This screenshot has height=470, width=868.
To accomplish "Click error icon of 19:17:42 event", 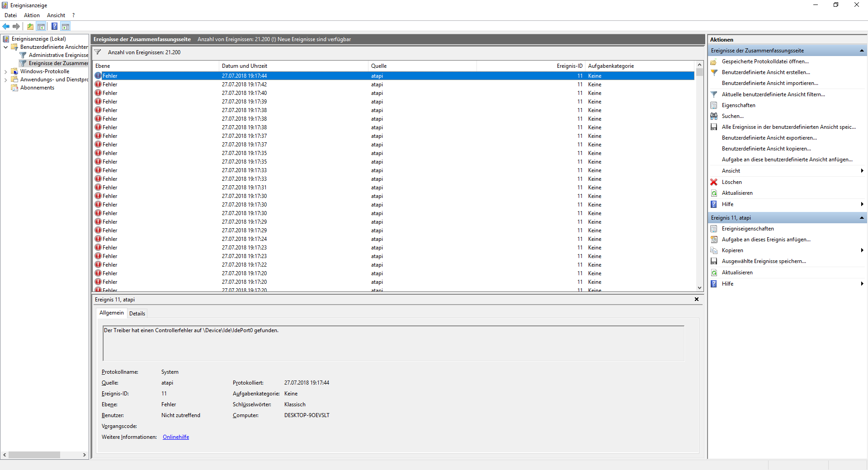I will coord(98,84).
